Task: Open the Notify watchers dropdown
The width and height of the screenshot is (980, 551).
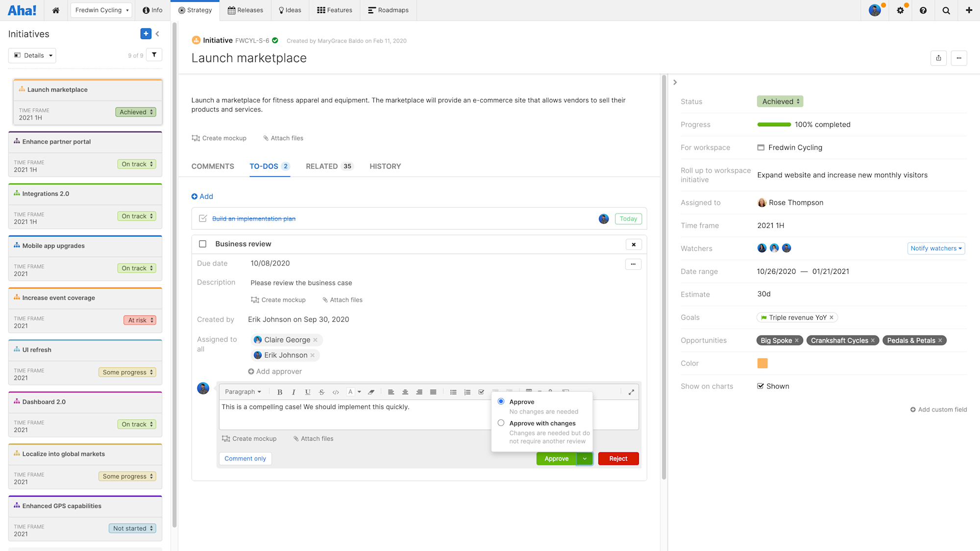Action: [x=936, y=248]
